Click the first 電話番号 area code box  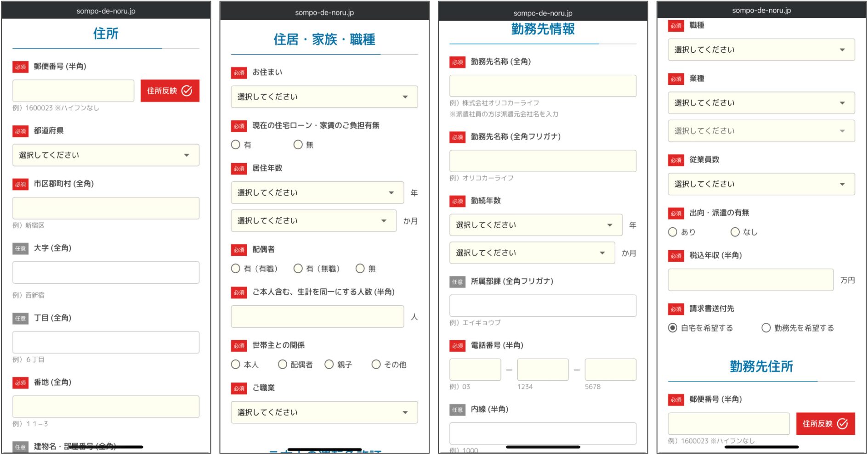(475, 370)
